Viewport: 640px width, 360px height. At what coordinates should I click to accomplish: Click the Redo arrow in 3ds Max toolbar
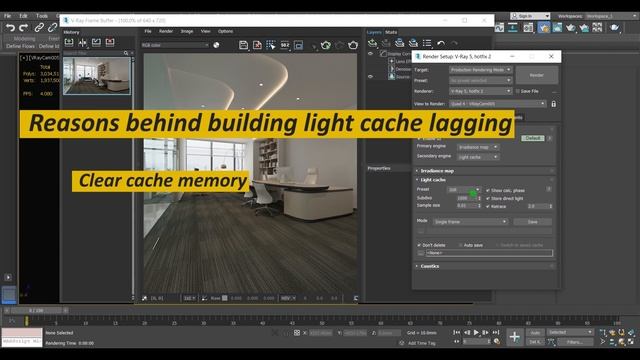pyautogui.click(x=24, y=28)
